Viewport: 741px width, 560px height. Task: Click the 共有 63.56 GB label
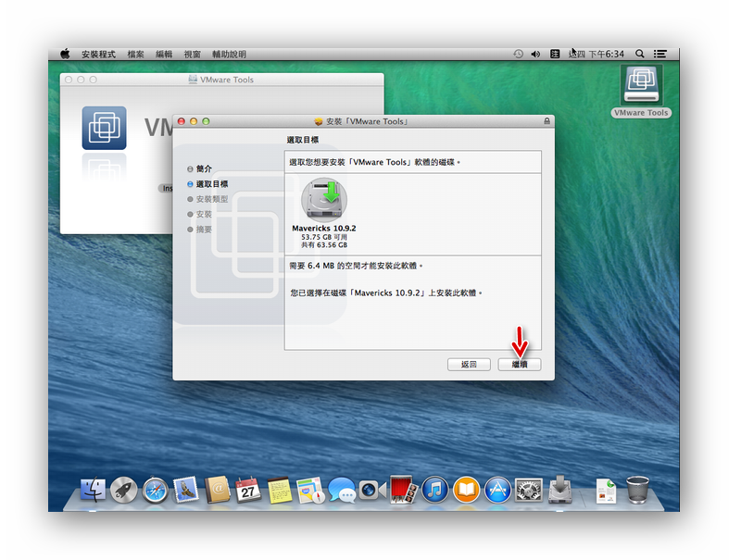point(324,245)
